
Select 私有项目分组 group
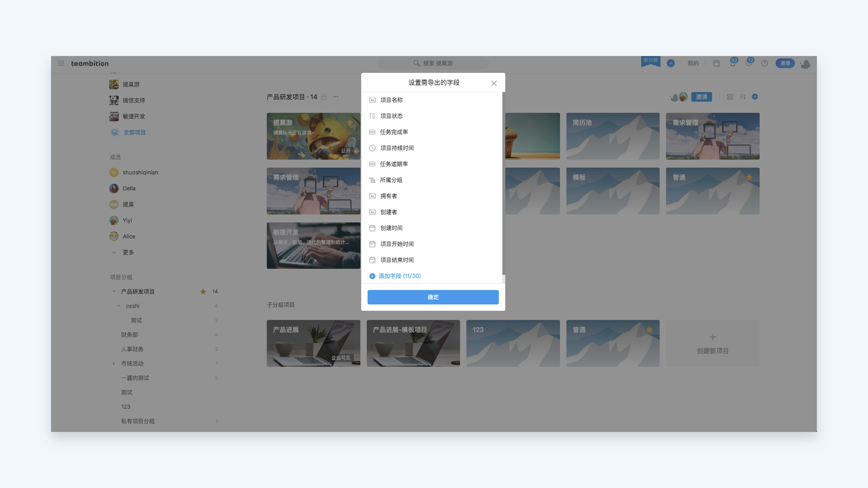click(x=138, y=421)
